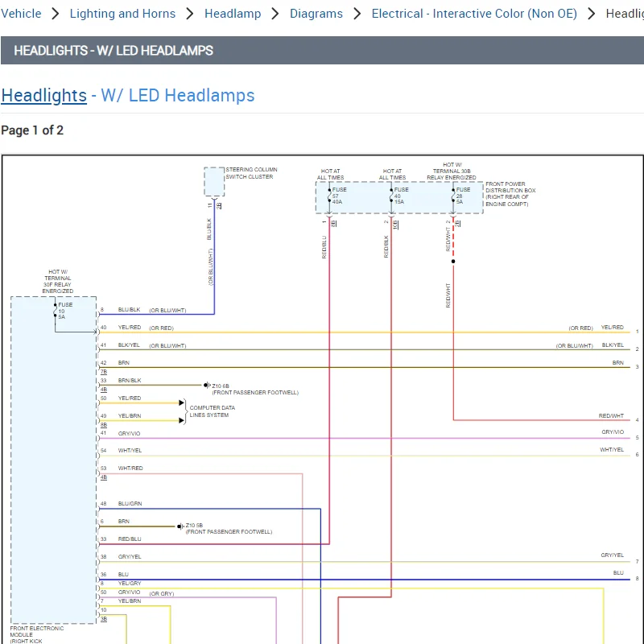Open the Diagrams breadcrumb link
This screenshot has width=644, height=644.
click(x=316, y=14)
